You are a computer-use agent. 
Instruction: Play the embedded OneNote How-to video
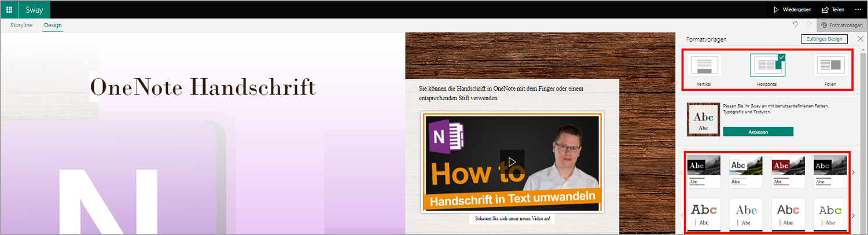[x=512, y=161]
